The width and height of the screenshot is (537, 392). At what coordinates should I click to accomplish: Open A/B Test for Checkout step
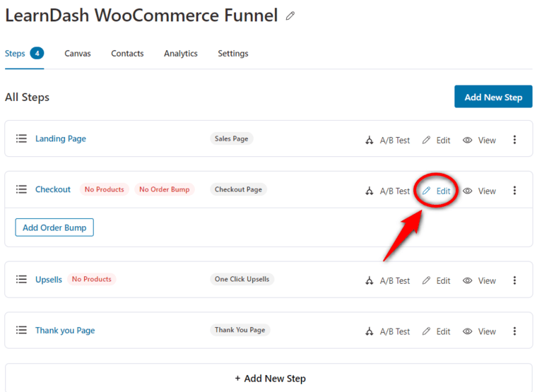(387, 191)
